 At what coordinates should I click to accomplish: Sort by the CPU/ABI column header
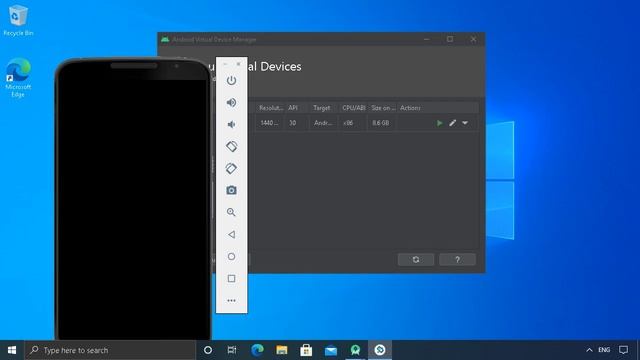[x=353, y=108]
